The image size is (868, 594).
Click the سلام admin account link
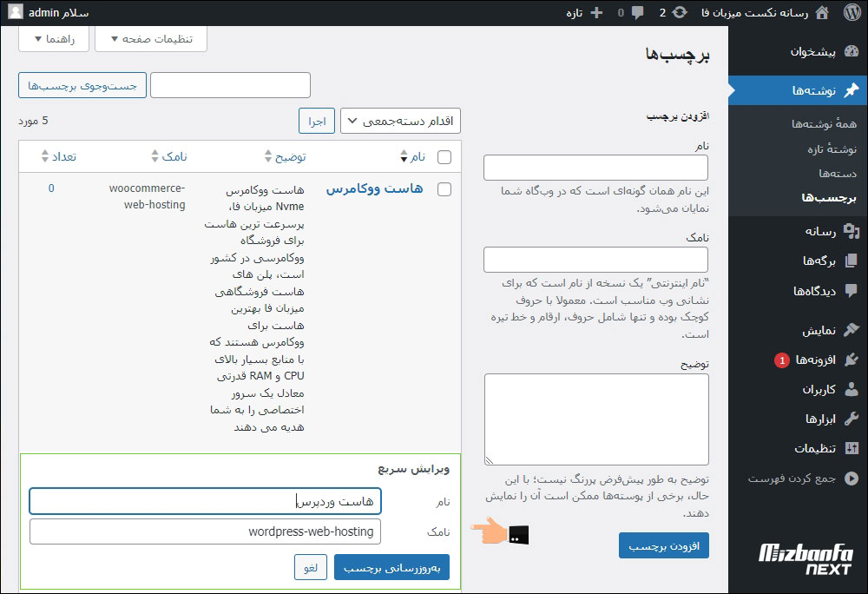[x=58, y=12]
